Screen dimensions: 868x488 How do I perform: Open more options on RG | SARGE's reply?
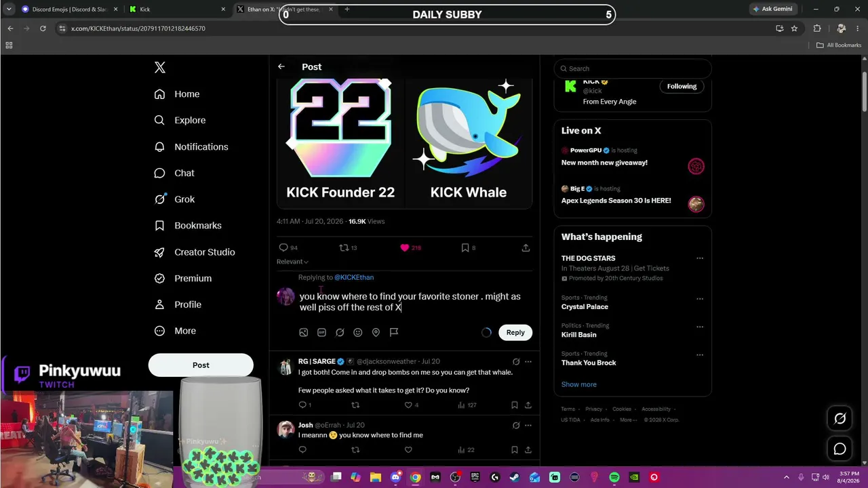(528, 362)
